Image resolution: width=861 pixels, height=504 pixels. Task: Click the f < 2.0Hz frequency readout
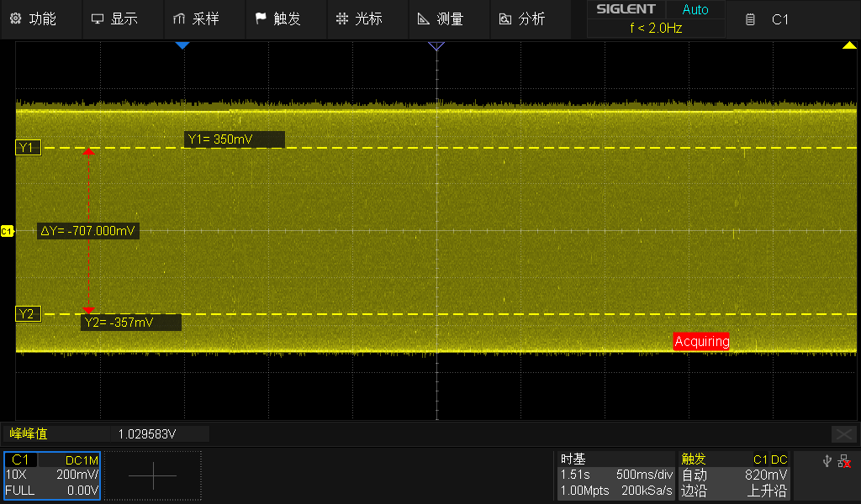tap(656, 28)
